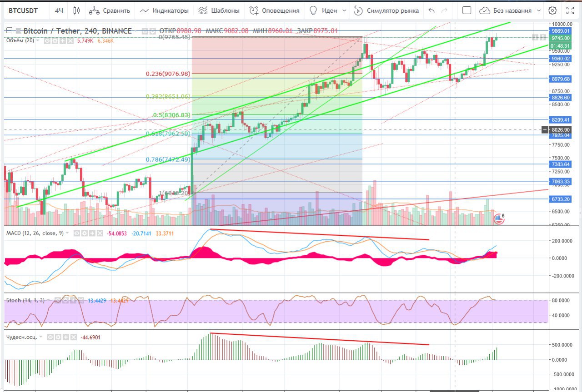Click the plus button at 8026.90 price

click(545, 130)
